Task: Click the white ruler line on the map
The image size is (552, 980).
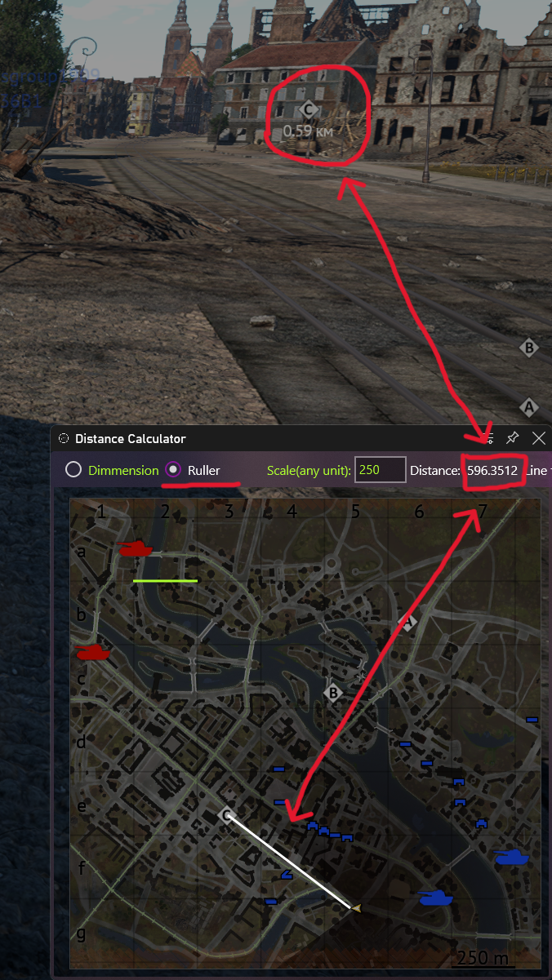Action: (x=291, y=861)
